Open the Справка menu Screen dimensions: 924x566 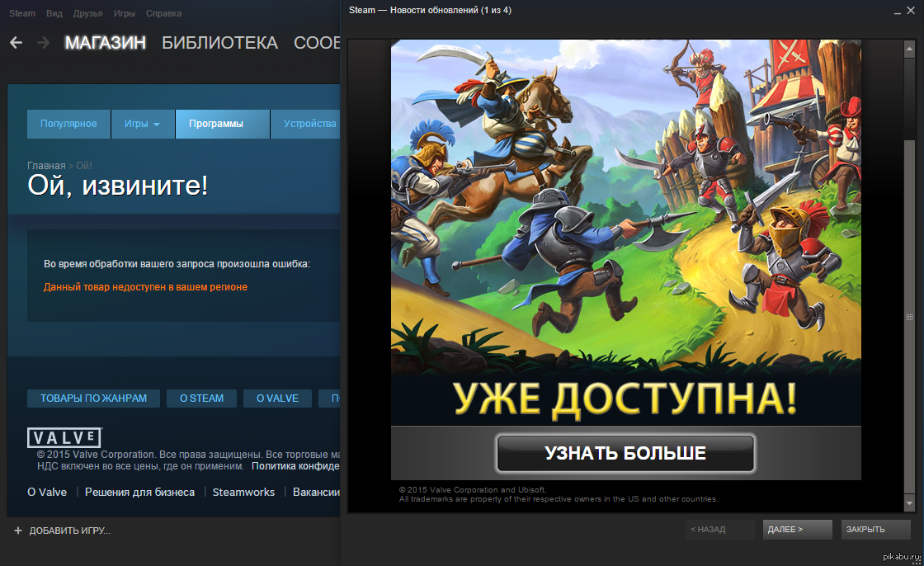click(163, 13)
